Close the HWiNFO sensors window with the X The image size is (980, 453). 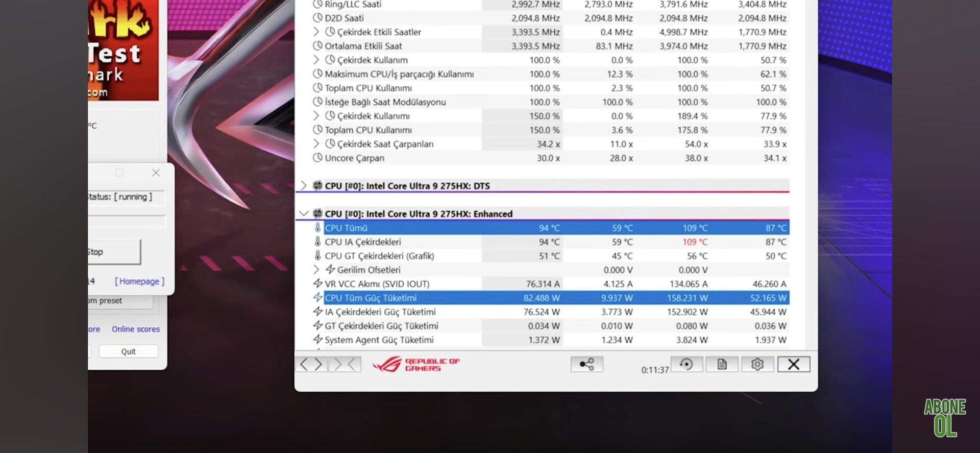(794, 364)
